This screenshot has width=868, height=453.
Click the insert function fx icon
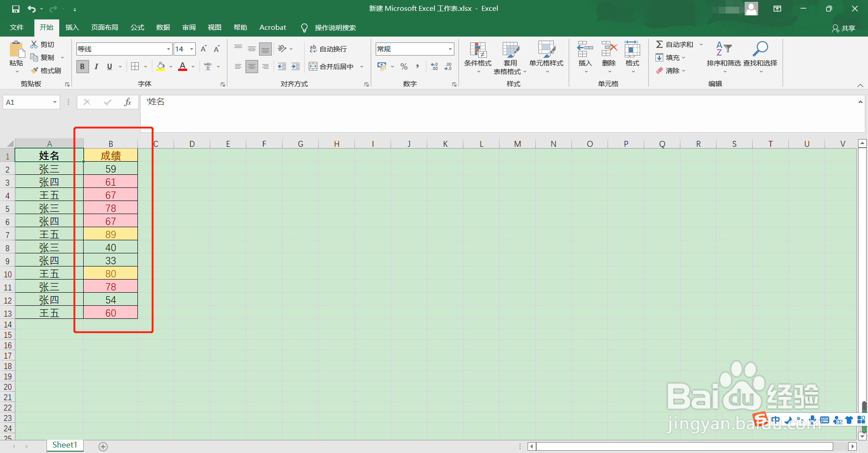point(127,102)
